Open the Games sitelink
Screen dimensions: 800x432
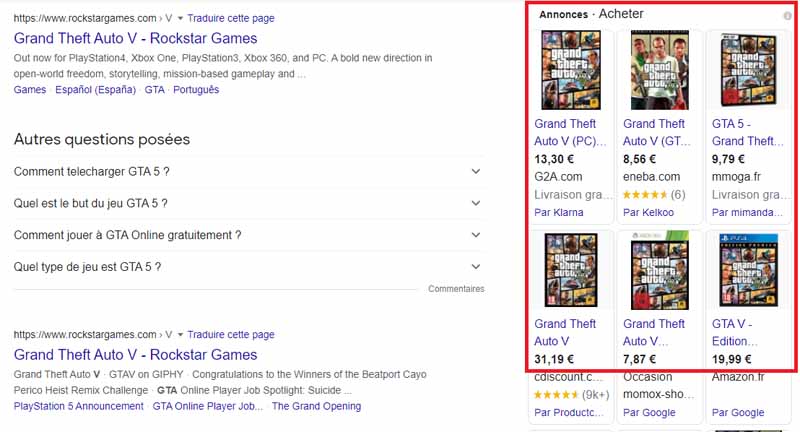click(30, 90)
